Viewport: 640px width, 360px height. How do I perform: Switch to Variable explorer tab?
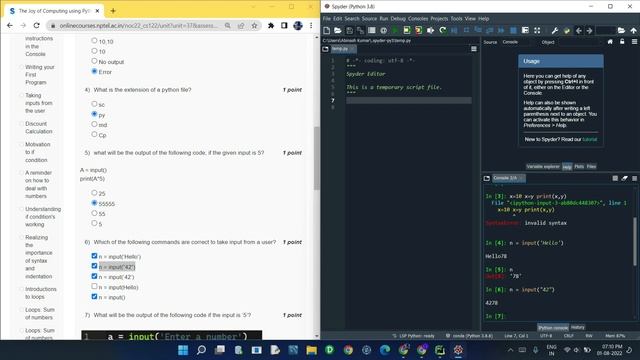click(543, 167)
